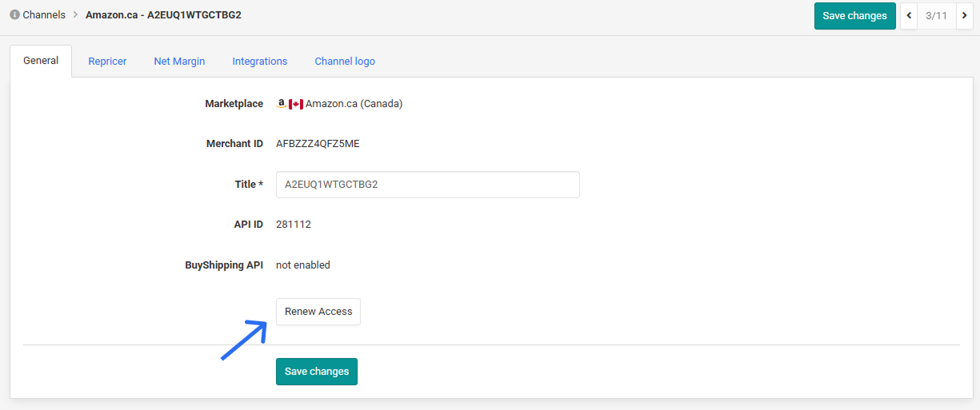The height and width of the screenshot is (410, 980).
Task: Open the Integrations tab
Action: click(260, 62)
